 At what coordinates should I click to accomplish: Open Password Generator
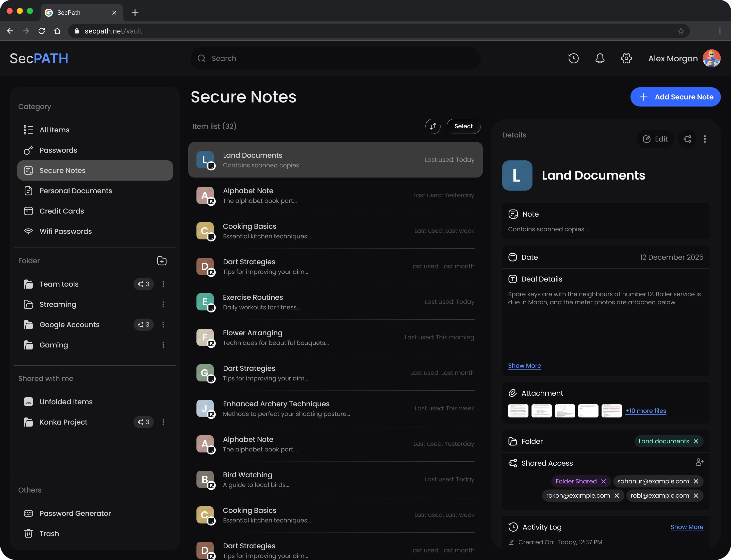pyautogui.click(x=95, y=513)
